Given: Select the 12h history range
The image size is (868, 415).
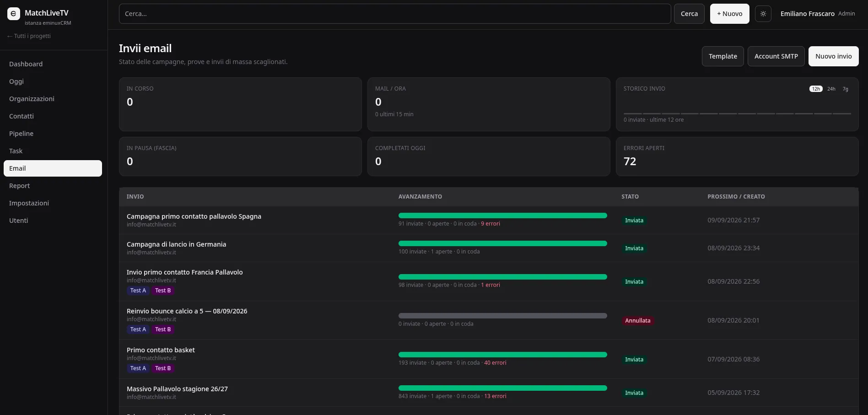Looking at the screenshot, I should (x=816, y=89).
